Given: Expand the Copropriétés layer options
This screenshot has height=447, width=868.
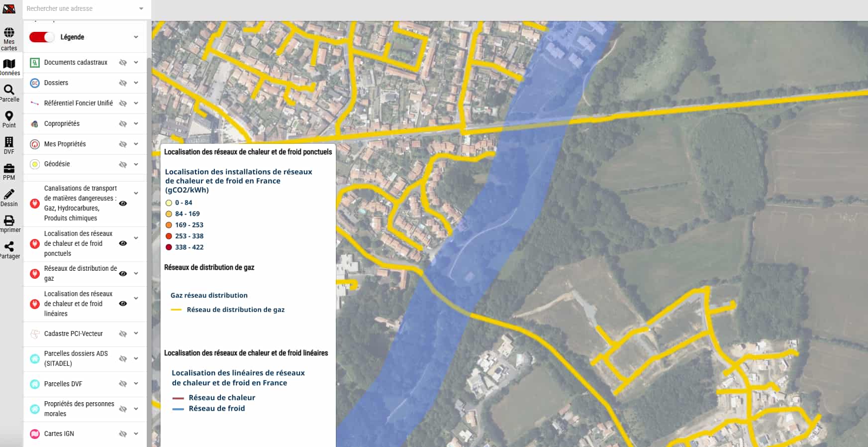Looking at the screenshot, I should pos(136,123).
